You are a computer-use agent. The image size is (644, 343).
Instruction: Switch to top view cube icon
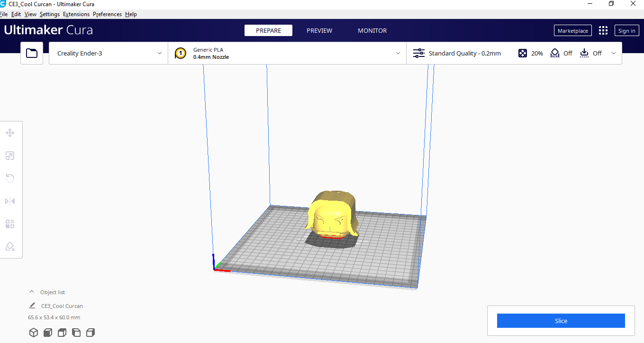point(62,333)
